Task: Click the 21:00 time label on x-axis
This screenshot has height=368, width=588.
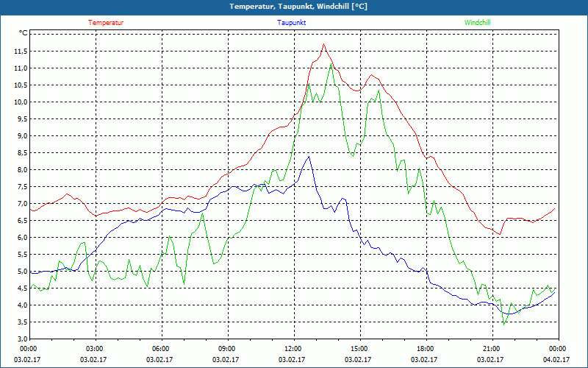Action: point(491,349)
